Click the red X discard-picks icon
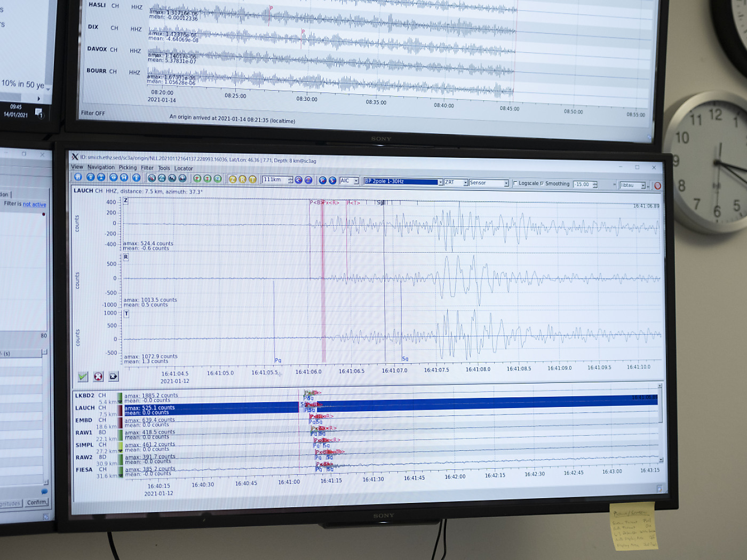Image resolution: width=747 pixels, height=560 pixels. coord(98,377)
